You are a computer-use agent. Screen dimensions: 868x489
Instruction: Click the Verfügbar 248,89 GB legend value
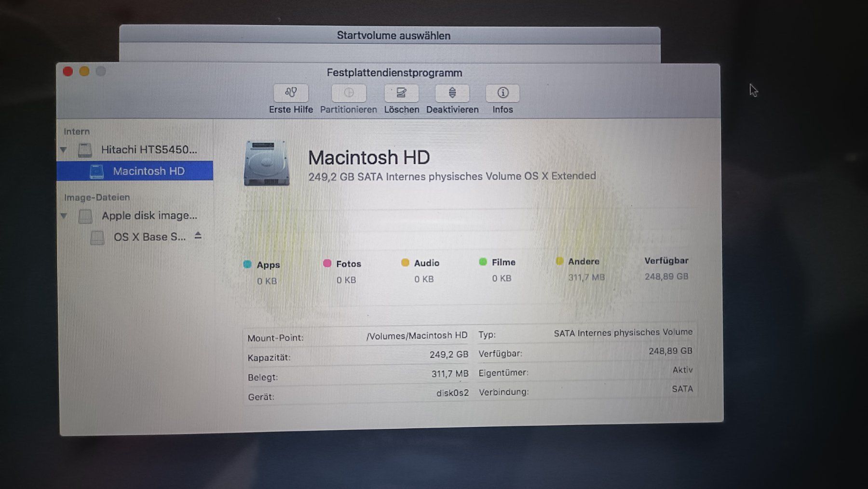pos(666,277)
